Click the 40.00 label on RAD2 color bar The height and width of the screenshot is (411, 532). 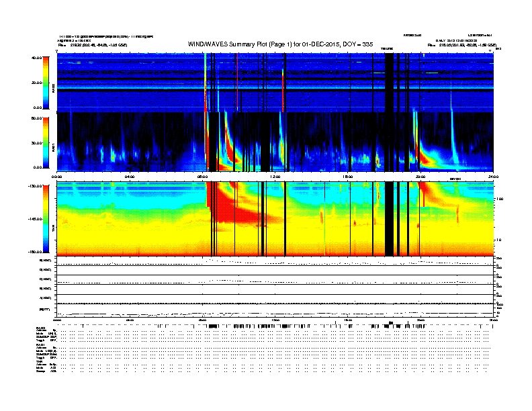36,58
